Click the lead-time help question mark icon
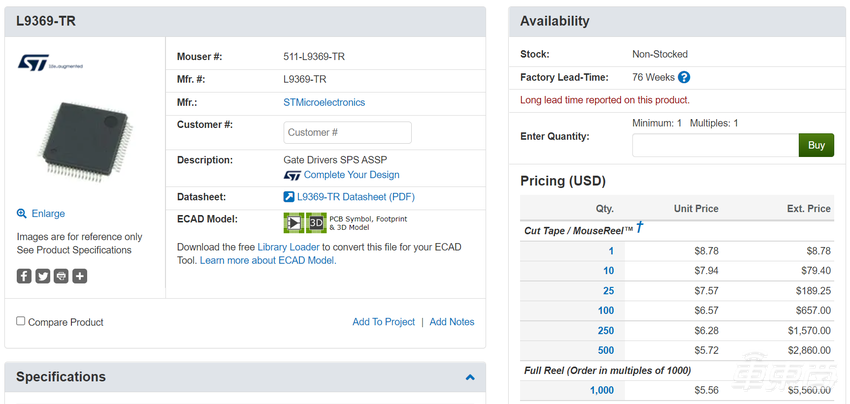Image resolution: width=850 pixels, height=404 pixels. coord(684,77)
